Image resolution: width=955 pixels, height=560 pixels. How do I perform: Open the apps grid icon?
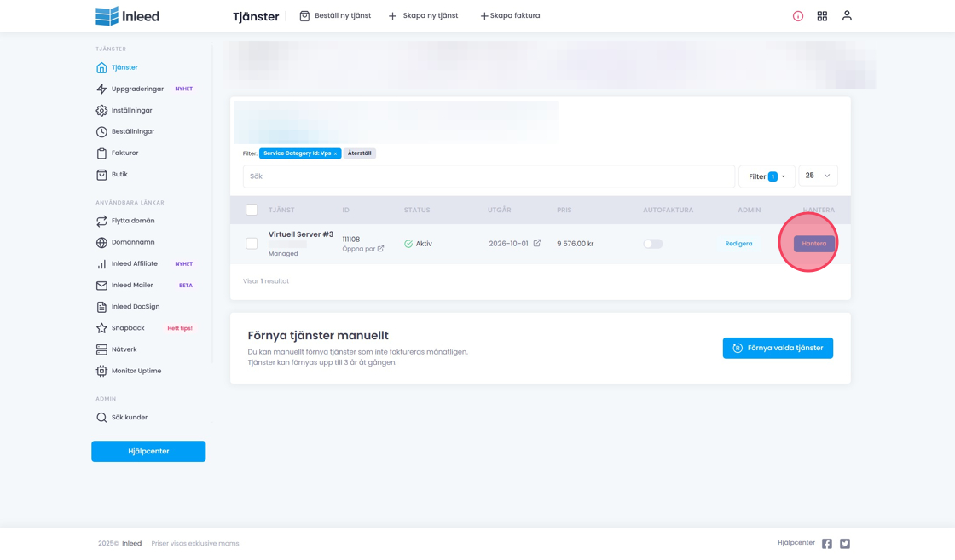point(822,16)
